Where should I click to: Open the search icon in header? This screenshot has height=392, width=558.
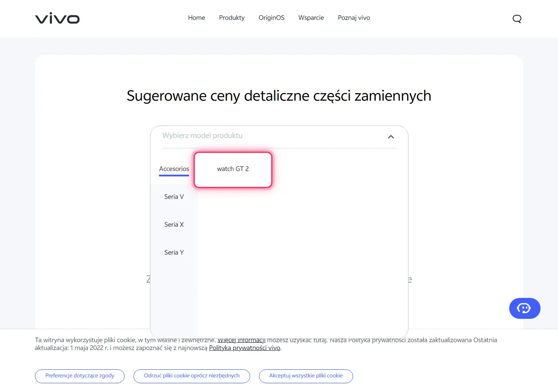pyautogui.click(x=517, y=19)
